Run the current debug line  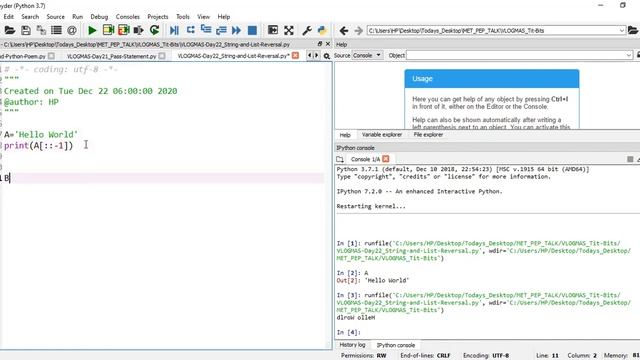[191, 30]
